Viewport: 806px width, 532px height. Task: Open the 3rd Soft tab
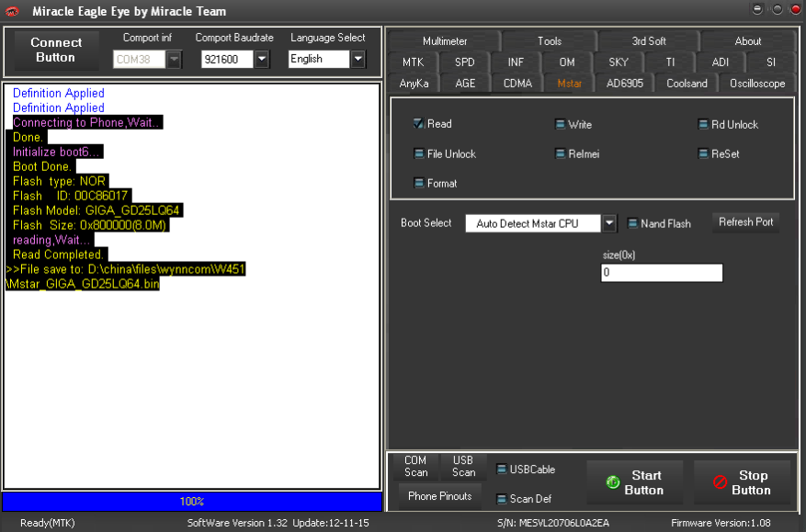click(x=649, y=41)
